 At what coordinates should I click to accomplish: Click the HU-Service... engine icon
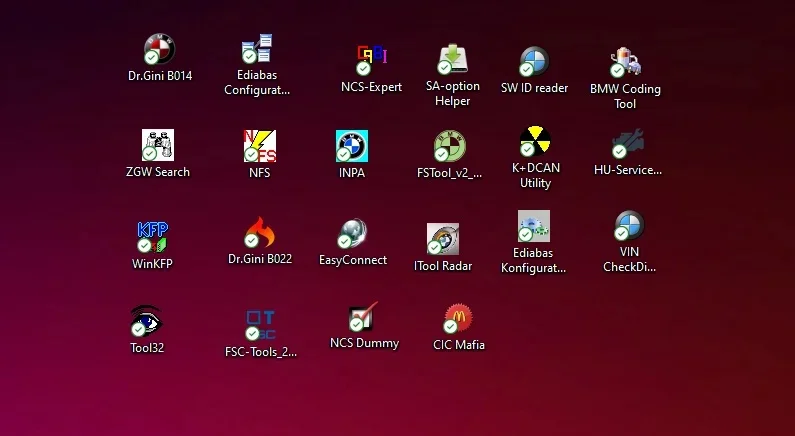click(628, 143)
